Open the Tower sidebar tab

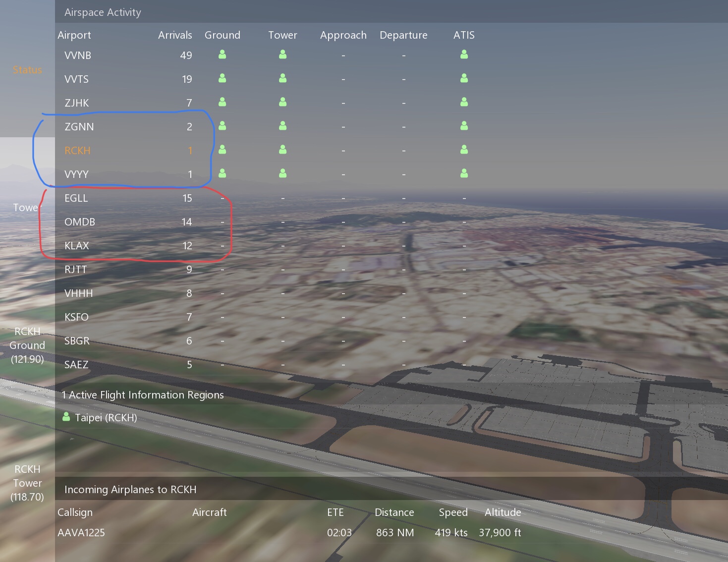click(27, 208)
